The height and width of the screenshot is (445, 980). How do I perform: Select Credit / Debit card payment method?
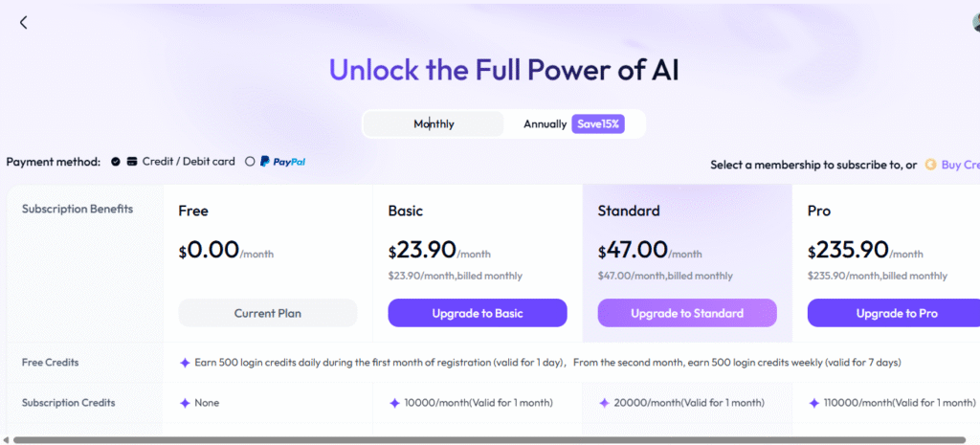(116, 161)
